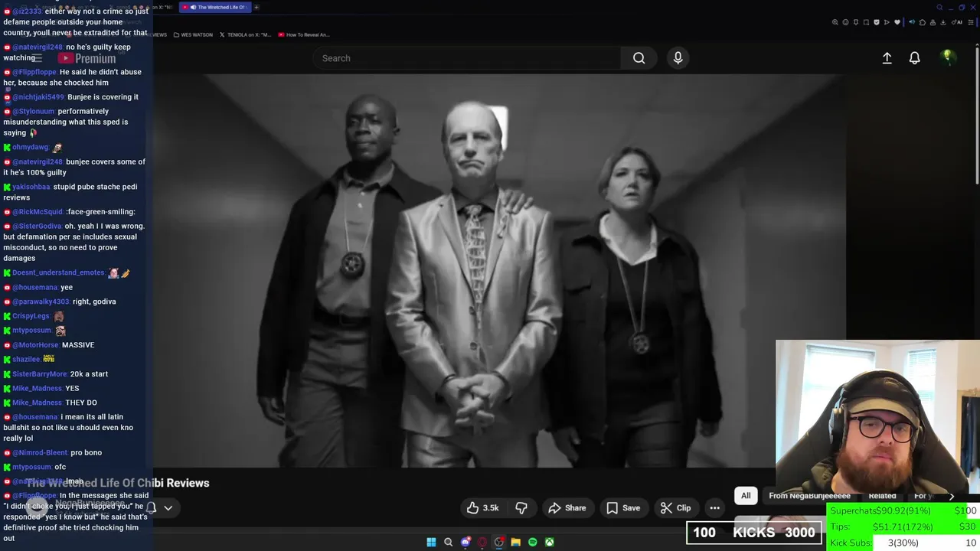Open the YouTube account avatar menu
980x551 pixels.
(947, 58)
